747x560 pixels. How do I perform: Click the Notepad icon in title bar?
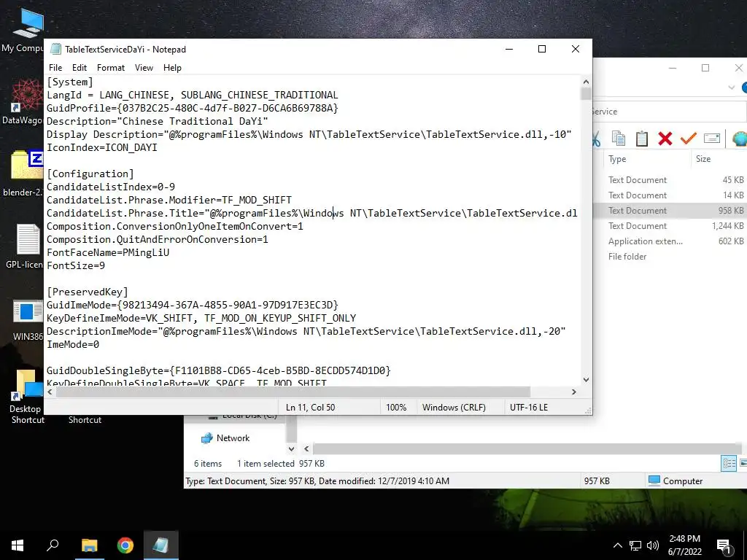pyautogui.click(x=55, y=49)
